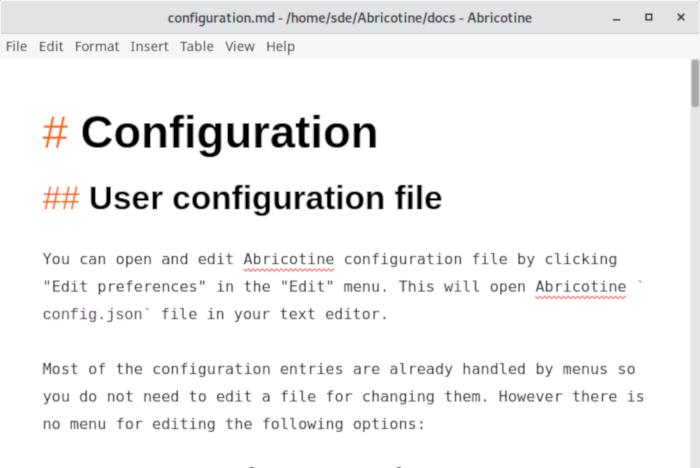This screenshot has width=700, height=468.
Task: Click the vertical scrollbar thumb
Action: [x=695, y=84]
